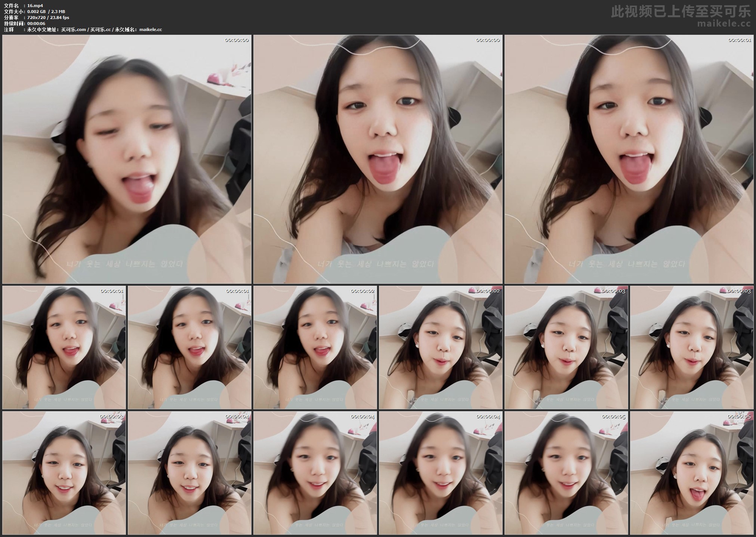Image resolution: width=756 pixels, height=537 pixels.
Task: Click the large Chinese watermark heading
Action: coord(681,11)
